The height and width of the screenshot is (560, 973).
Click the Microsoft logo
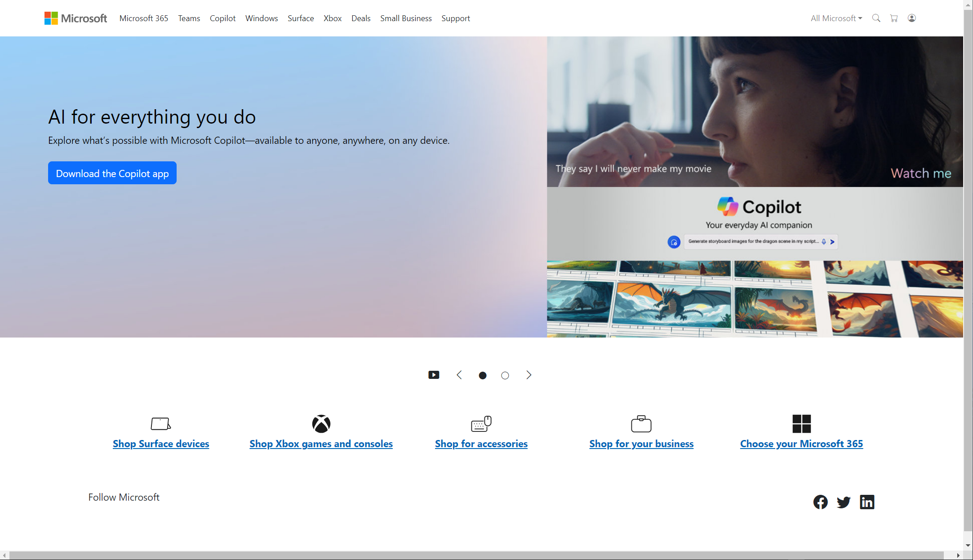[x=76, y=18]
